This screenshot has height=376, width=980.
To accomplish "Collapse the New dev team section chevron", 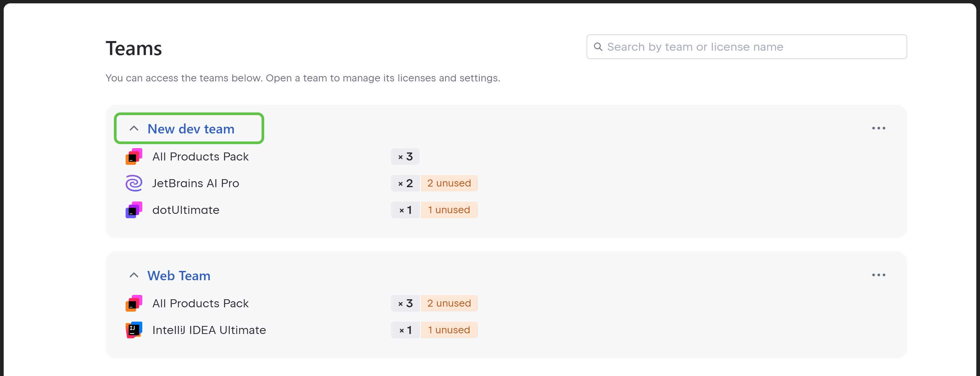I will pos(134,128).
